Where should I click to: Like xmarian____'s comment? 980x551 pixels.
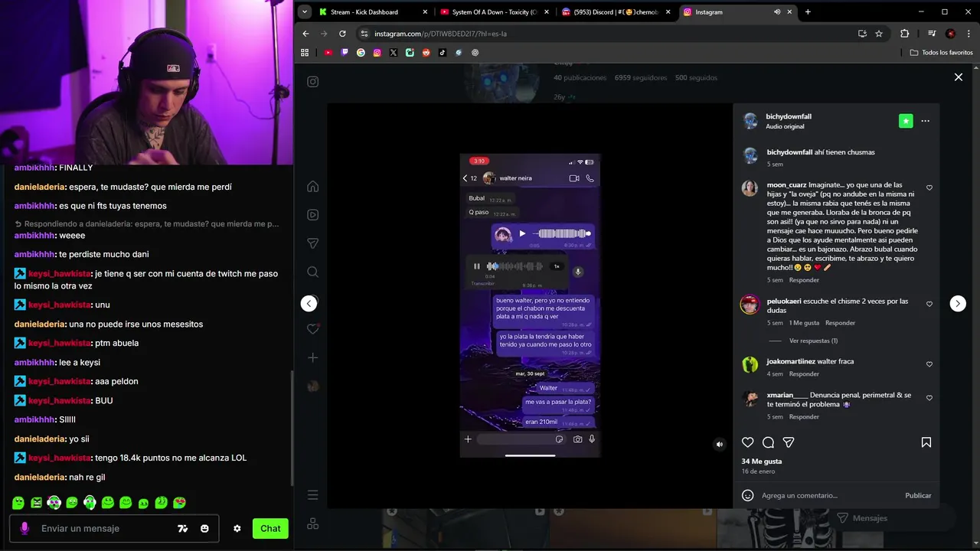[x=929, y=398]
